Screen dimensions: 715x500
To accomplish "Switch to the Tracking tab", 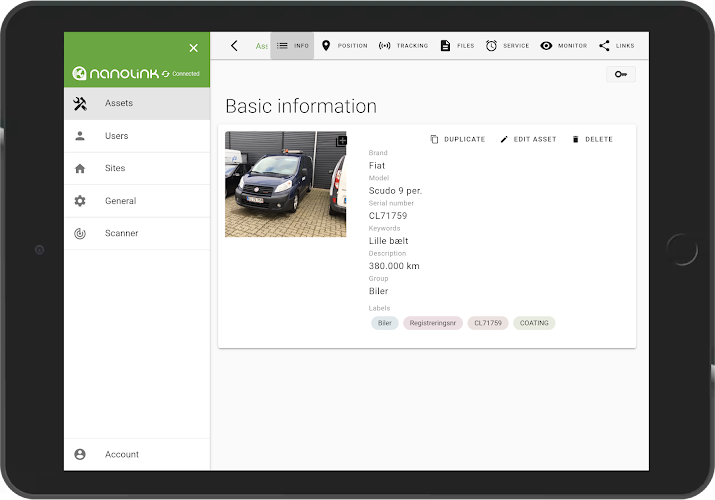I will pyautogui.click(x=403, y=46).
